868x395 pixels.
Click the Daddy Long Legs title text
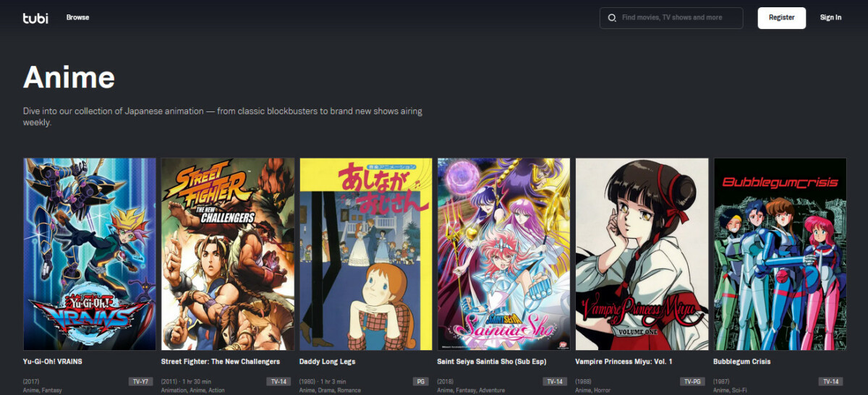pos(327,362)
